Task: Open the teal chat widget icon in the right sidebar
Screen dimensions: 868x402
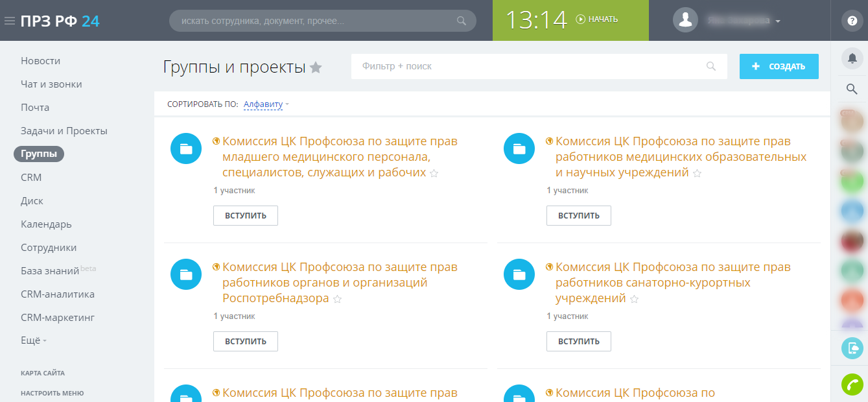Action: (x=852, y=348)
